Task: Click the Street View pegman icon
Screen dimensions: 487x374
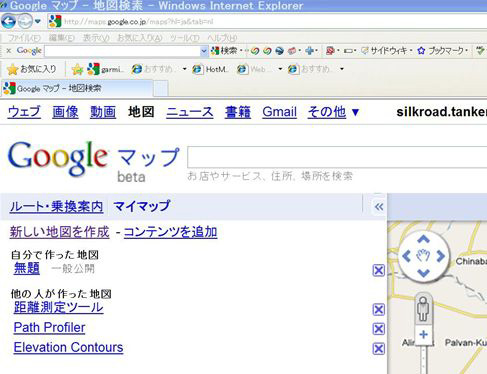Action: (x=423, y=309)
